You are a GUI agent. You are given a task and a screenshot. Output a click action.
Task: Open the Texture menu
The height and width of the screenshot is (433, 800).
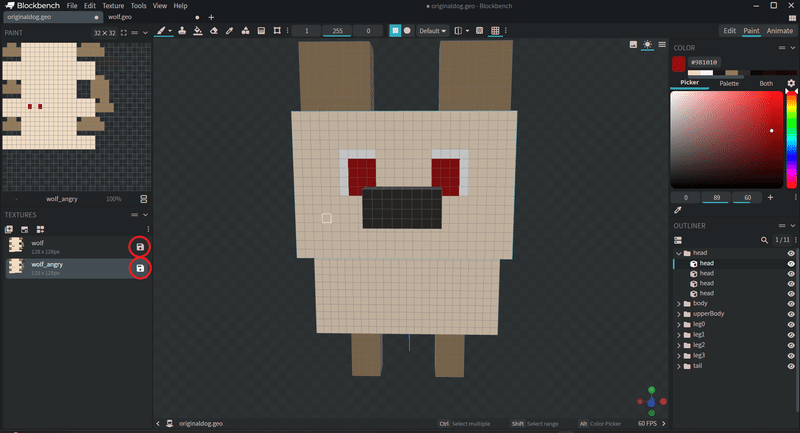click(112, 6)
